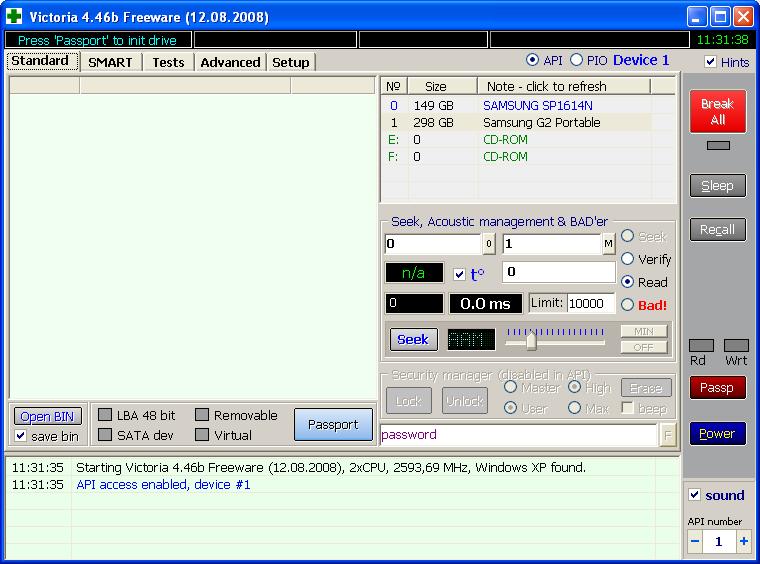Click the 'M' button beside end LBA

click(x=608, y=244)
